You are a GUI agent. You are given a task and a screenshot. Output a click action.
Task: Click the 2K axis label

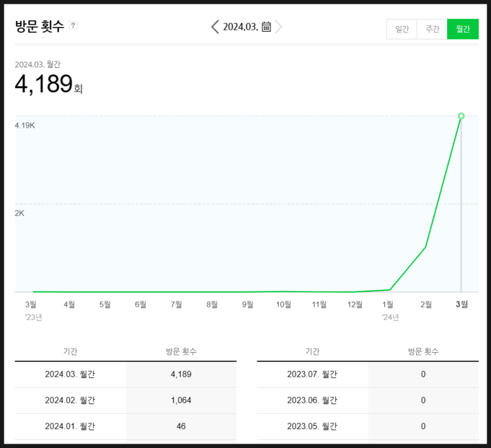[20, 214]
